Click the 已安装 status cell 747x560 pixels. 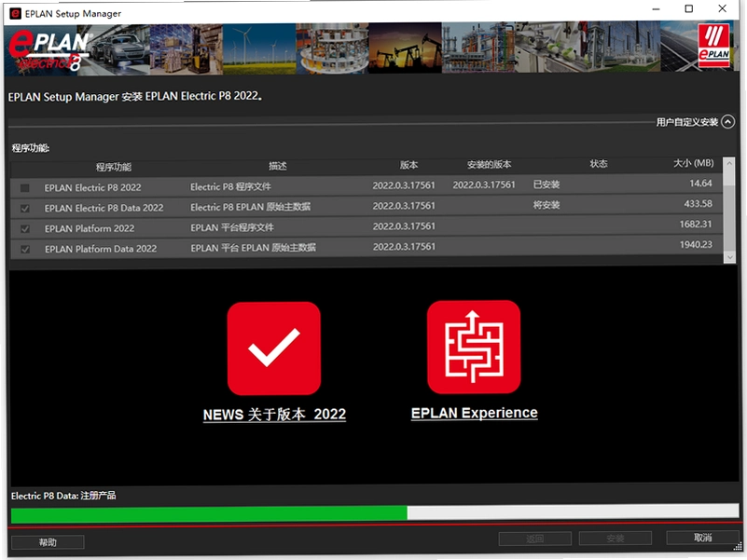coord(546,184)
